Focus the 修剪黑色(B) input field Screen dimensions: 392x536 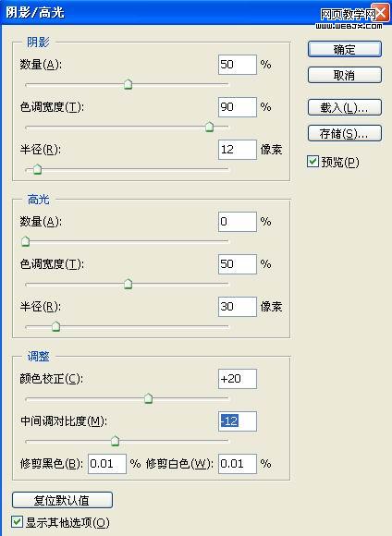point(107,464)
